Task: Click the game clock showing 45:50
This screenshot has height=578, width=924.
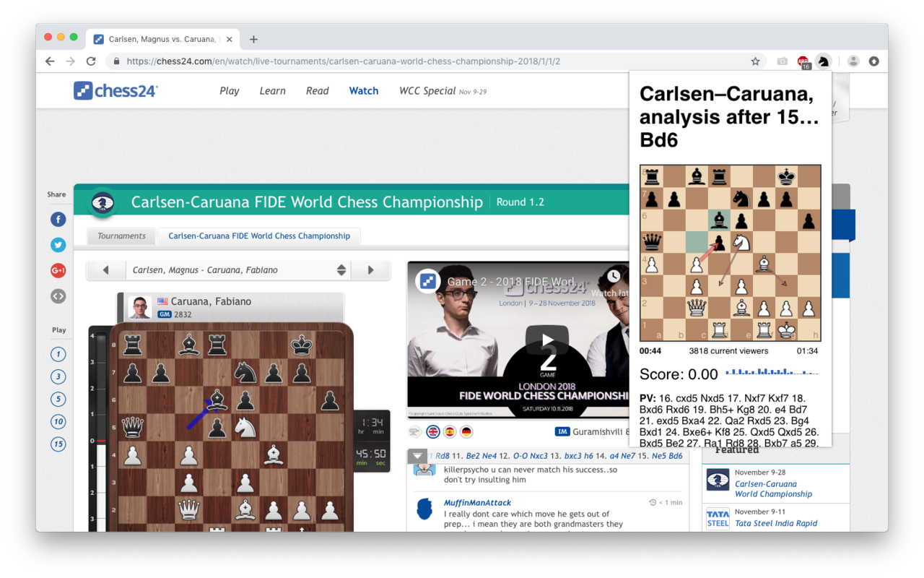Action: pos(371,457)
